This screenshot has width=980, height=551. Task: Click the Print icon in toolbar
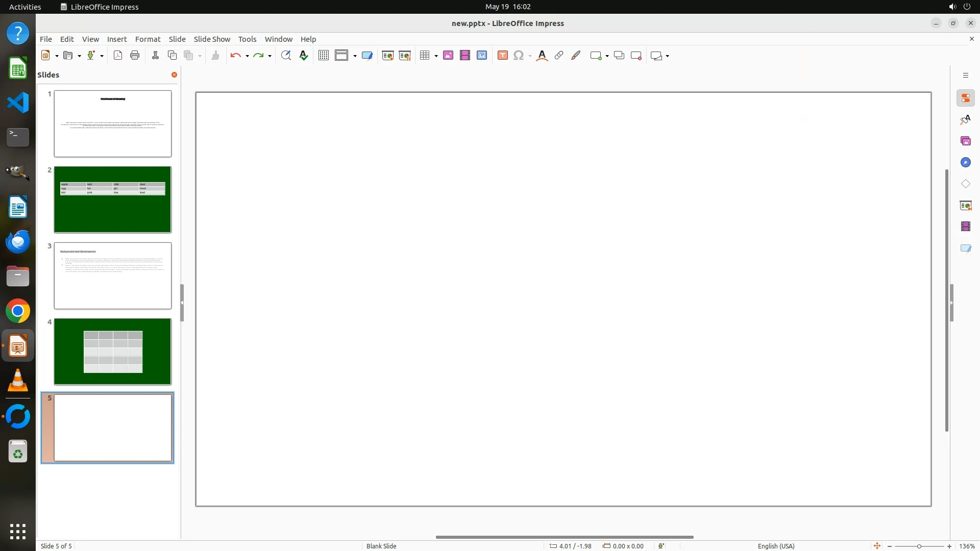click(135, 56)
